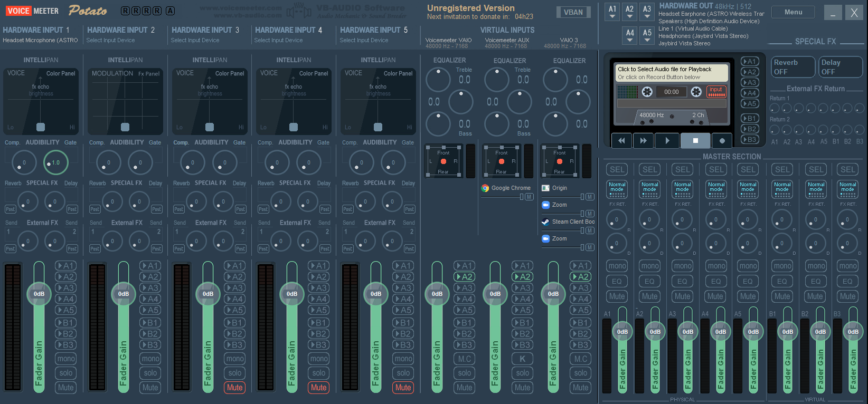The image size is (868, 404).
Task: Click the Steam Client application icon
Action: tap(545, 222)
